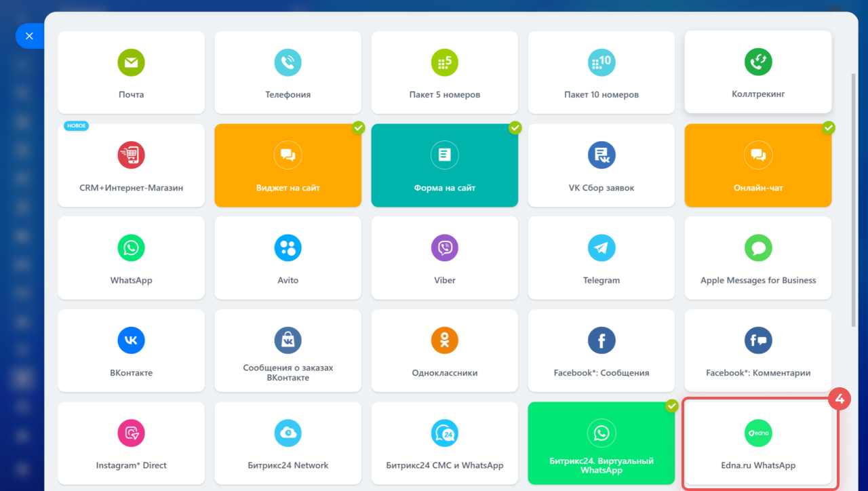Click the Битрикс24 СМС и WhatsApp icon

pos(445,433)
